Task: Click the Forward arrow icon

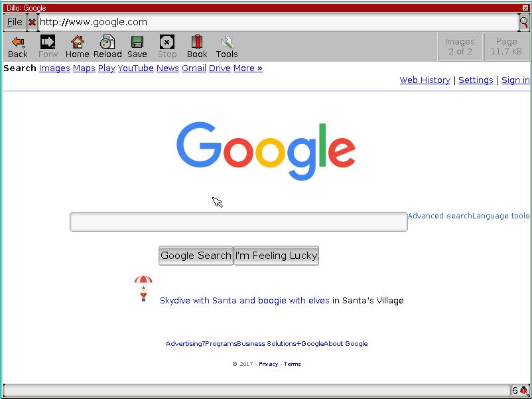Action: pyautogui.click(x=48, y=42)
